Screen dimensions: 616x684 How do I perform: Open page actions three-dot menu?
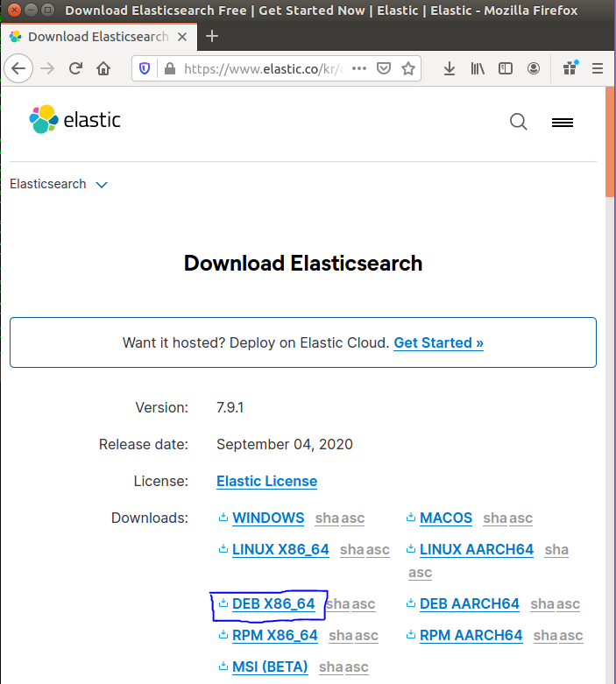[359, 68]
